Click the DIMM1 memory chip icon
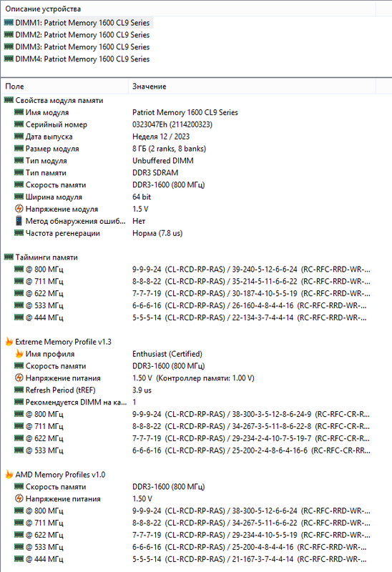The width and height of the screenshot is (392, 572). pyautogui.click(x=9, y=23)
